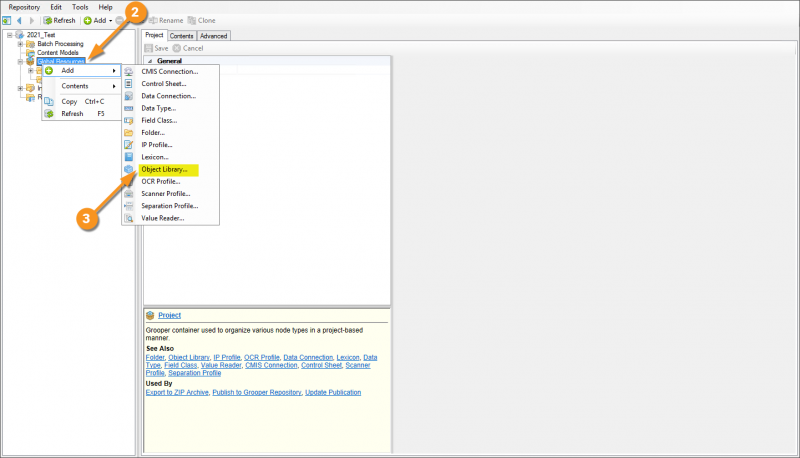Select the Project tab

[154, 35]
